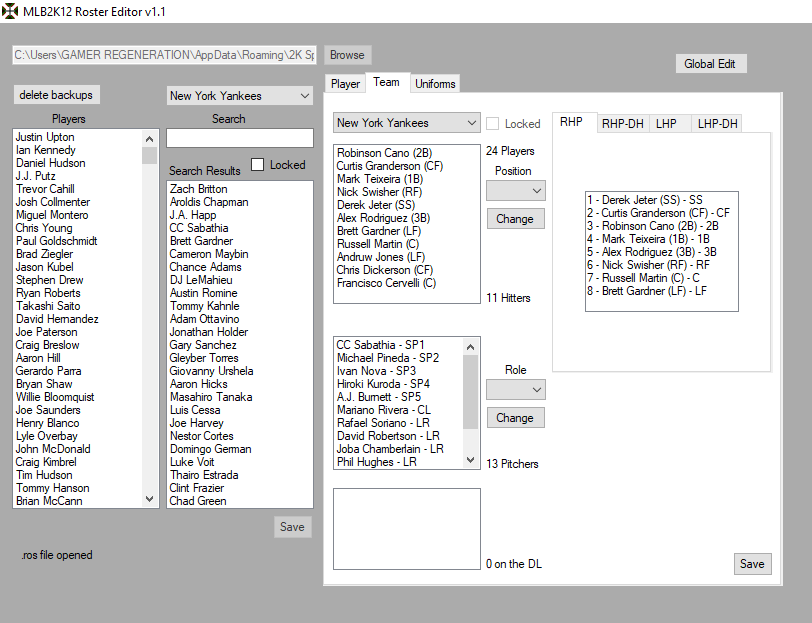Expand the Role dropdown
The image size is (812, 623).
(x=516, y=389)
